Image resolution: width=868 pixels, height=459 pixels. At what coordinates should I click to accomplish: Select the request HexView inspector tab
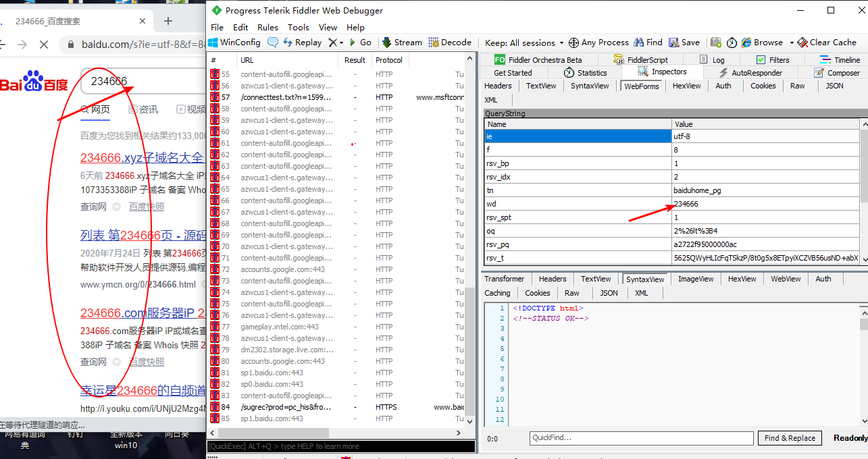point(686,86)
